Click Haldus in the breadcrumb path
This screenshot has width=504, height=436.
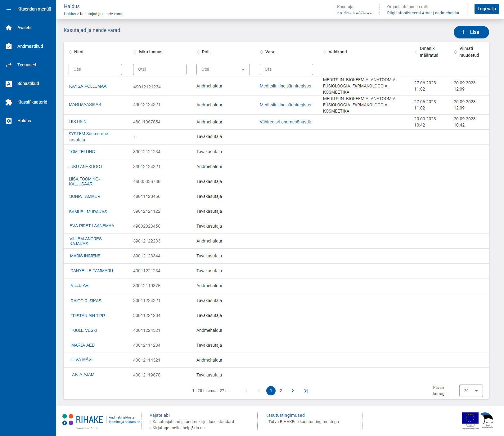[70, 14]
